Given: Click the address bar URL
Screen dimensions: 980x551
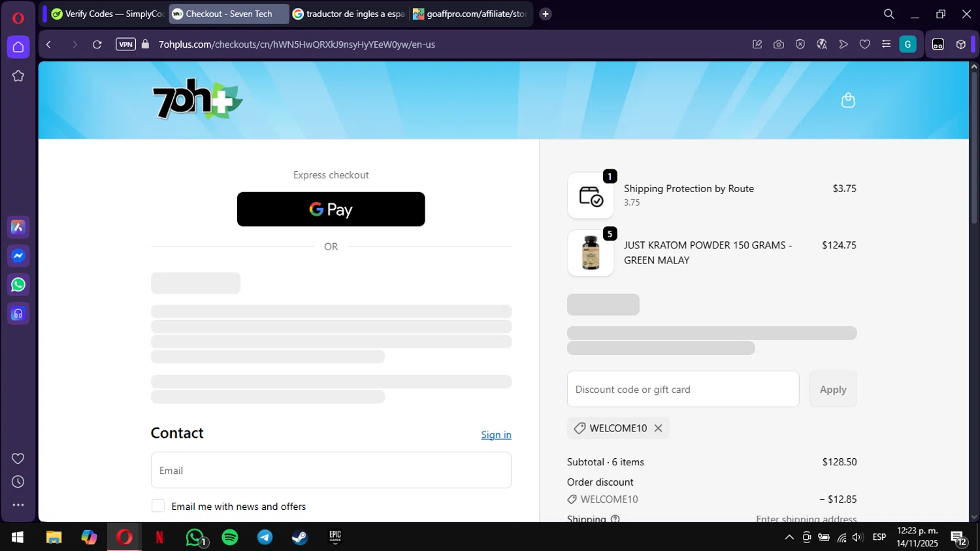Looking at the screenshot, I should 297,44.
